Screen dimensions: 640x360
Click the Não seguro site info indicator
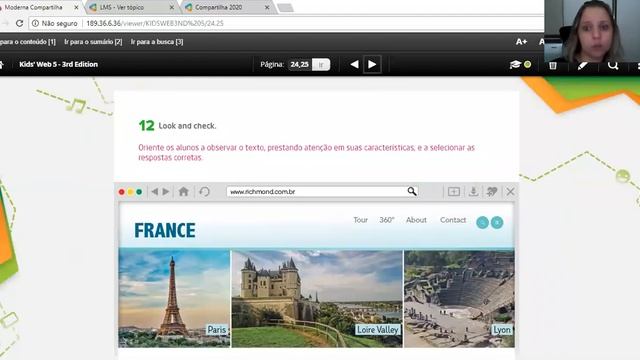coord(55,24)
